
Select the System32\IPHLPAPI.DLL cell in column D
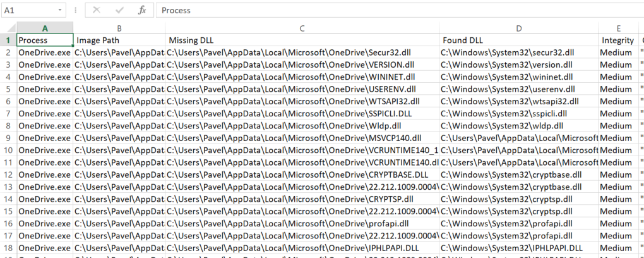(x=519, y=248)
